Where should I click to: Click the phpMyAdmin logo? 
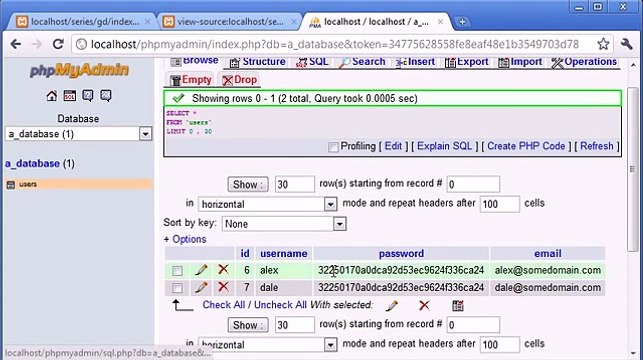point(79,70)
